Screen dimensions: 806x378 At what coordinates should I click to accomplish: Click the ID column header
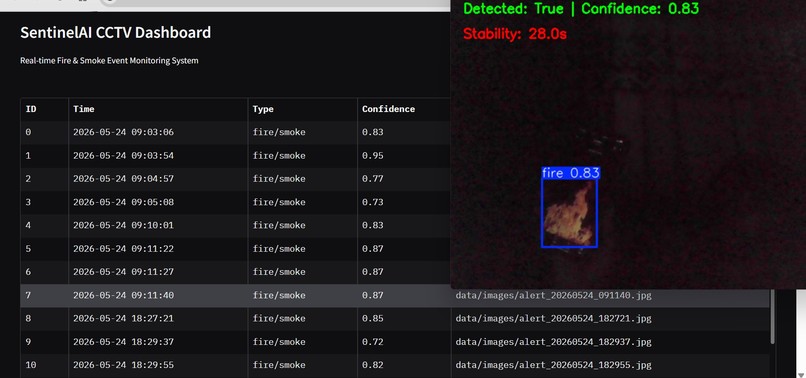[44, 109]
